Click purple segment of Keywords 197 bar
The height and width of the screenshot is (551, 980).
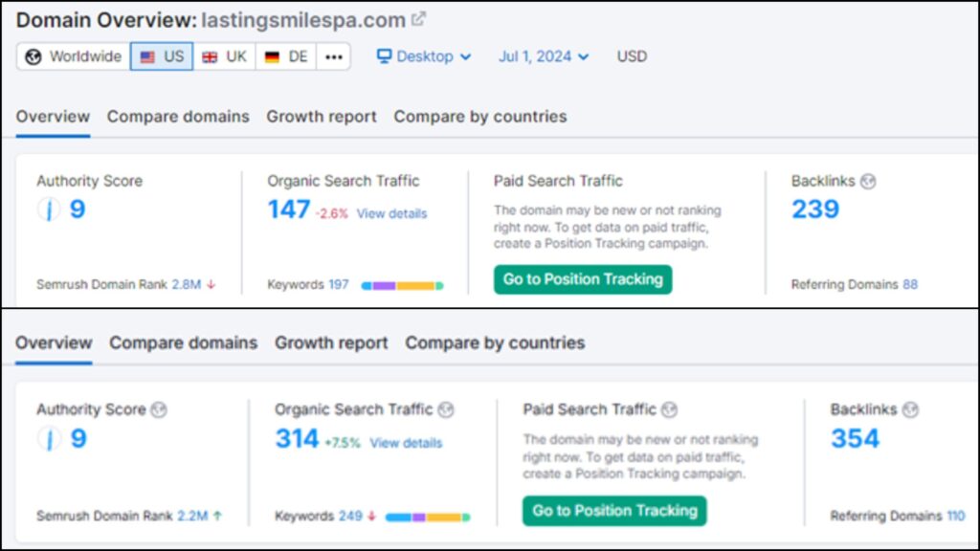(x=385, y=285)
